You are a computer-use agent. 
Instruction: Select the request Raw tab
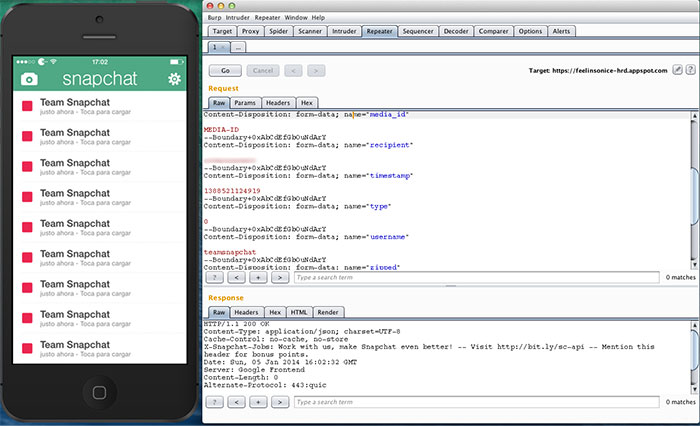point(219,103)
